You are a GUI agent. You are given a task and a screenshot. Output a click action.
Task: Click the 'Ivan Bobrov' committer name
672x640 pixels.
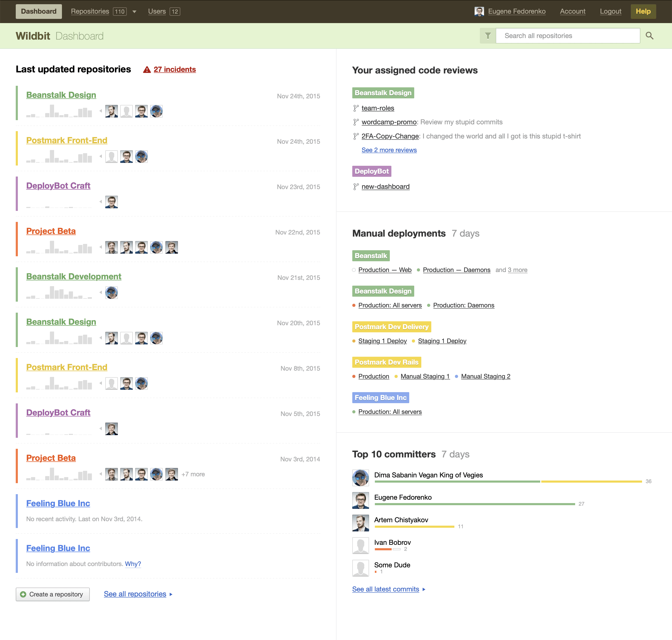coord(392,542)
